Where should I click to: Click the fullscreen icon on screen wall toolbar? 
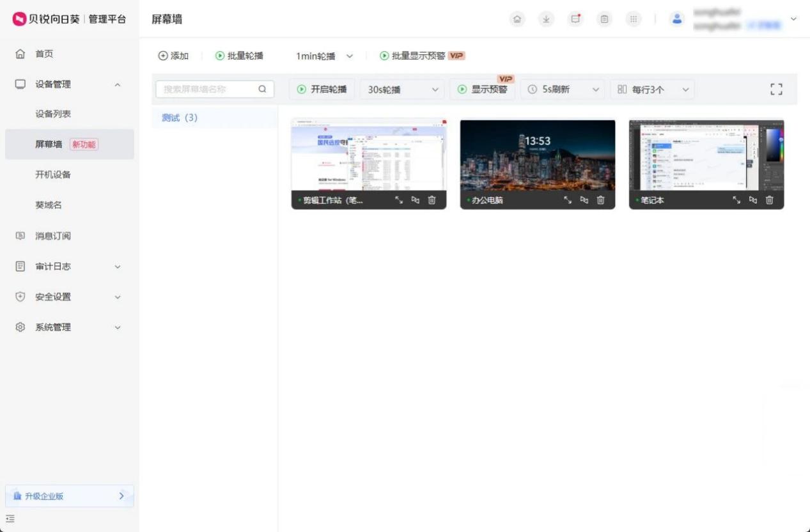(776, 90)
